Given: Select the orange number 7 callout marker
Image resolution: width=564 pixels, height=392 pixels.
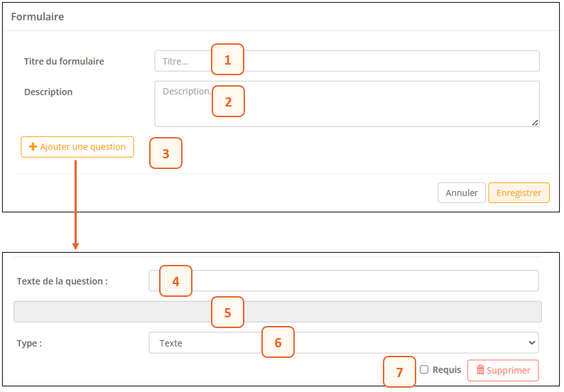Looking at the screenshot, I should [x=399, y=372].
